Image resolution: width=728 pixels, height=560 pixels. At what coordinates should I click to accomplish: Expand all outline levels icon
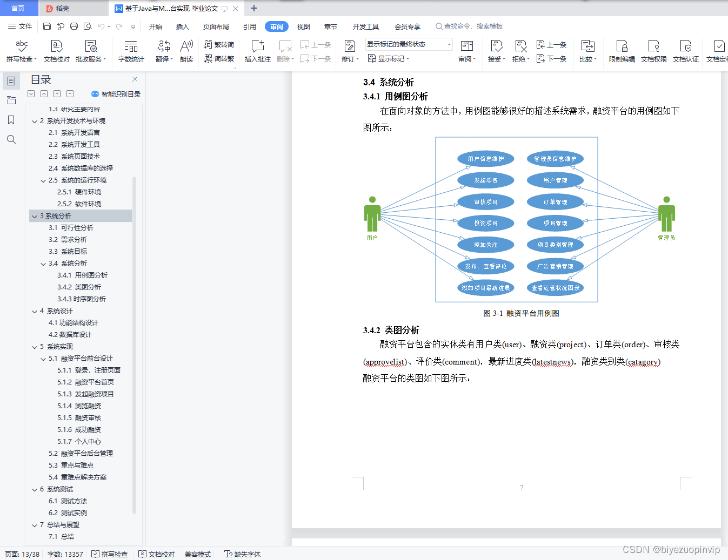[31, 94]
